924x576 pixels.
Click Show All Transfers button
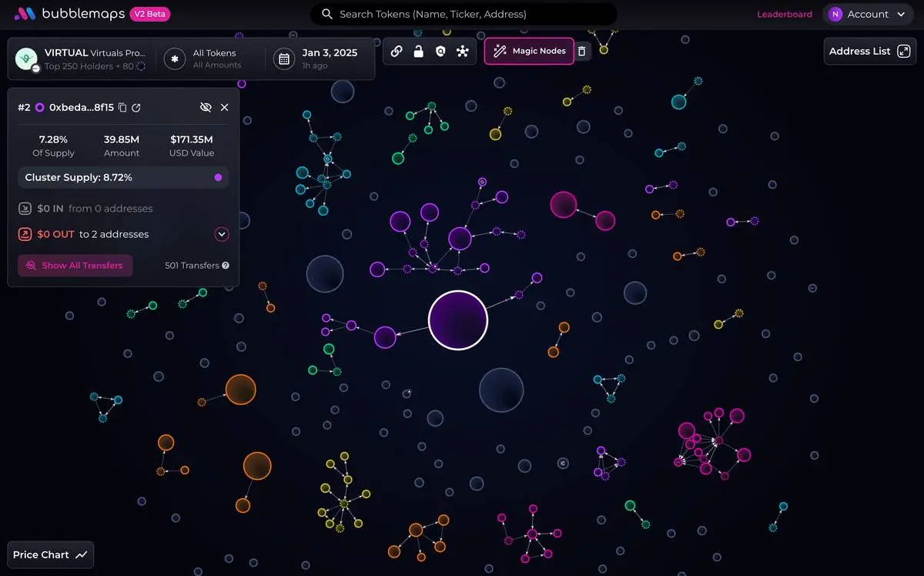(75, 266)
